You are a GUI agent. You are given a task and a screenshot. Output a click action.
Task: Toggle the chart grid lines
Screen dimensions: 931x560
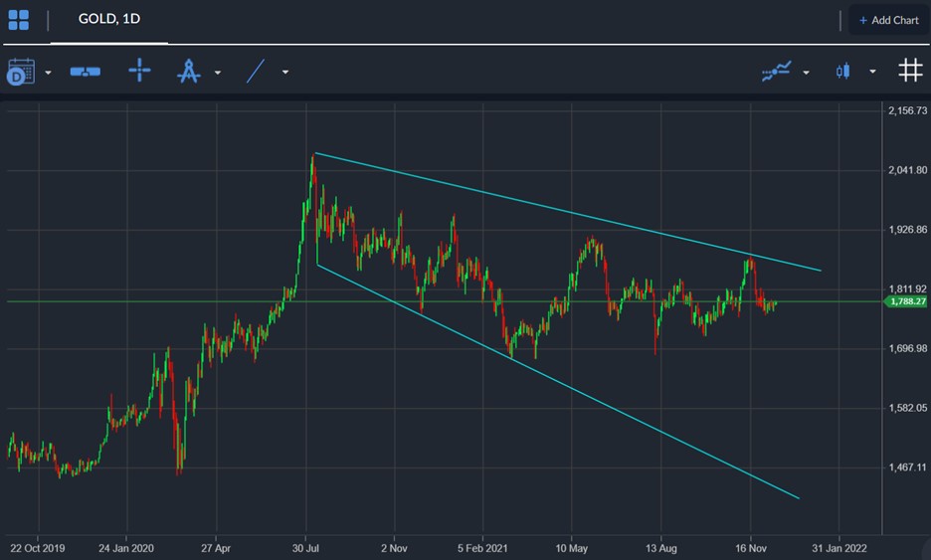pos(909,71)
